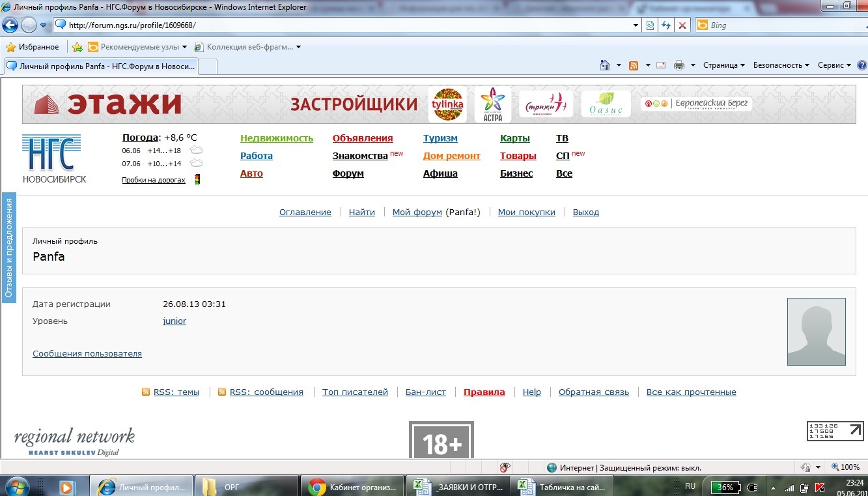Open Мой форум link
The height and width of the screenshot is (496, 868).
pos(417,212)
